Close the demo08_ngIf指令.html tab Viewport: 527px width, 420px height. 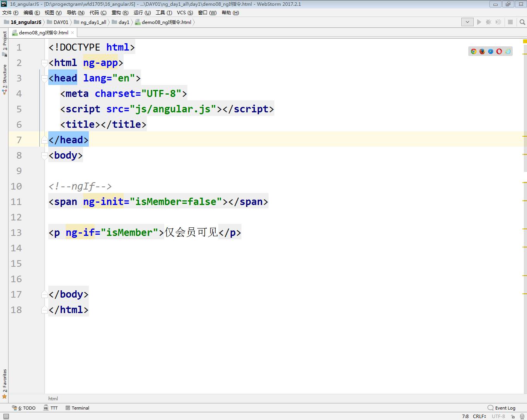tap(72, 33)
